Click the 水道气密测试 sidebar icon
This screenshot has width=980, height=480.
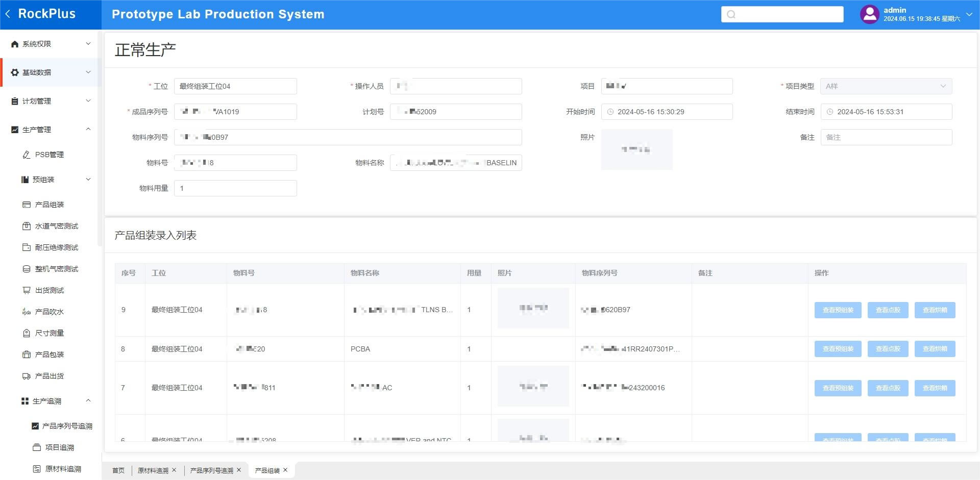[x=27, y=226]
